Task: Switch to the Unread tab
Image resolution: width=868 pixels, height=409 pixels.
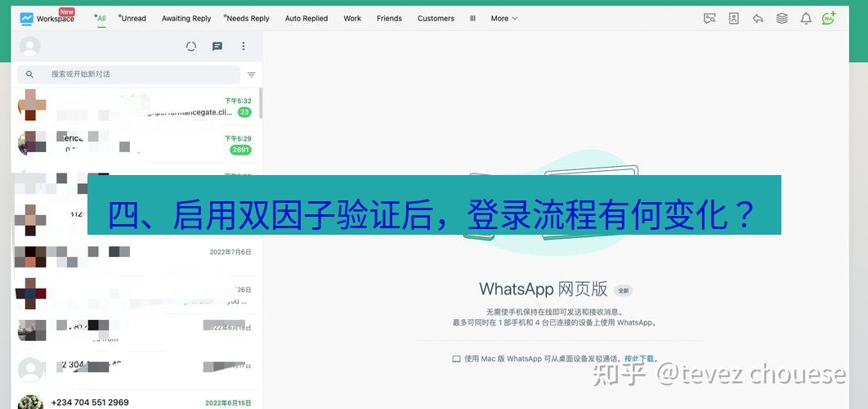Action: pos(133,18)
